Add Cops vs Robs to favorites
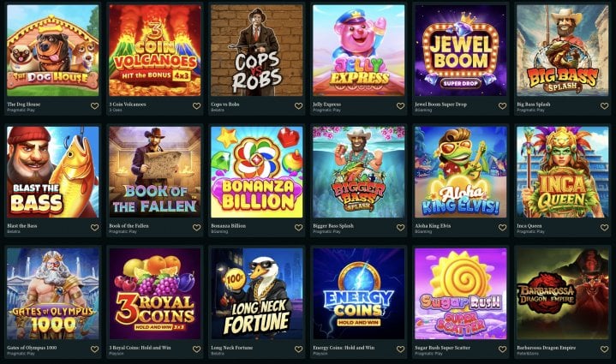Image resolution: width=616 pixels, height=364 pixels. click(298, 106)
